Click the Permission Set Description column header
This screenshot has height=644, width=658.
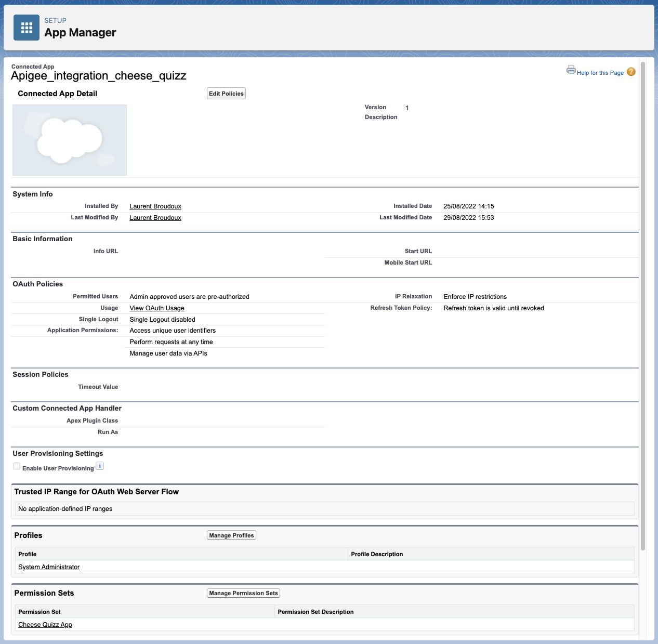pyautogui.click(x=454, y=612)
